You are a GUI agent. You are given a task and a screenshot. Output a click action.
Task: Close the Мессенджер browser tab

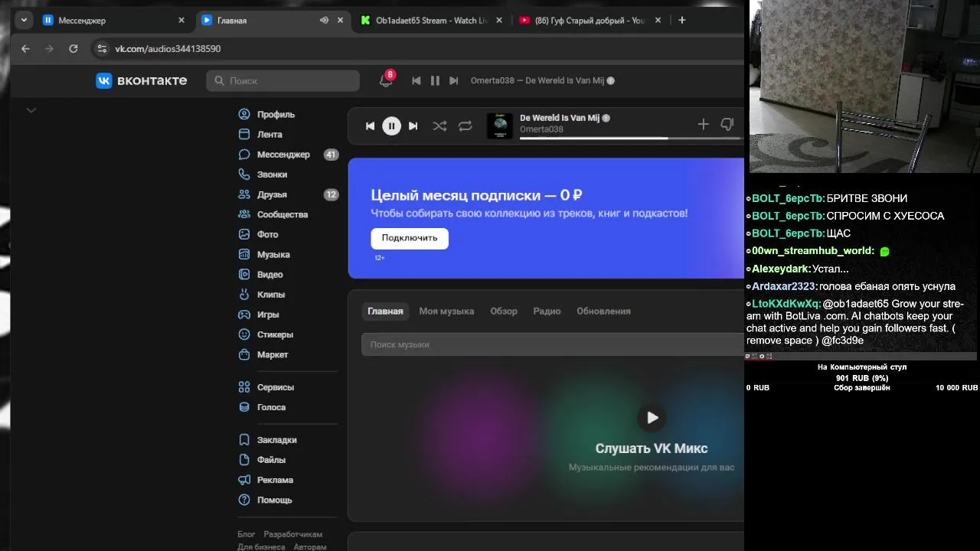coord(181,21)
